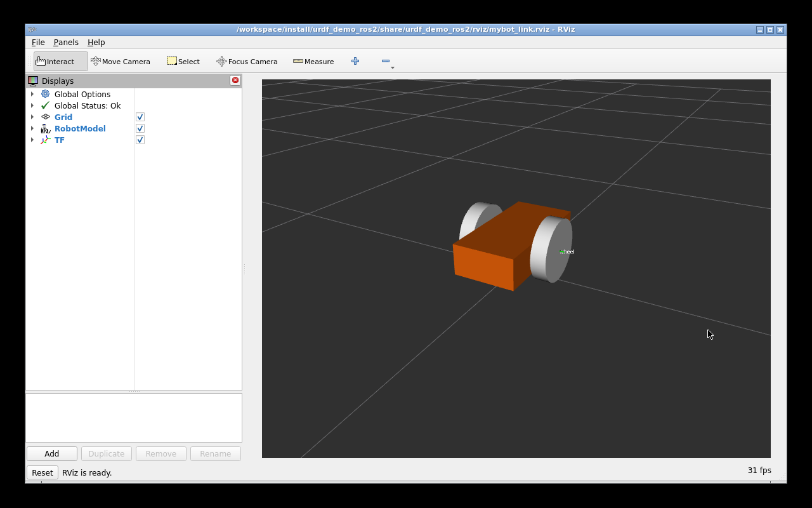
Task: Activate the Move Camera tool icon
Action: (x=96, y=61)
